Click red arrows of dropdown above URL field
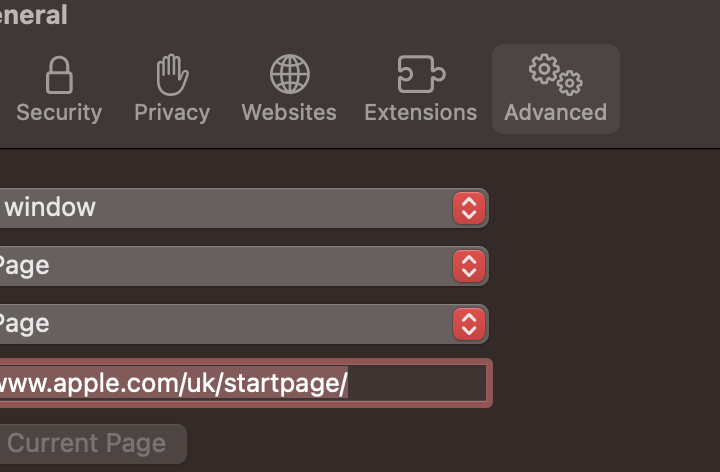 469,324
